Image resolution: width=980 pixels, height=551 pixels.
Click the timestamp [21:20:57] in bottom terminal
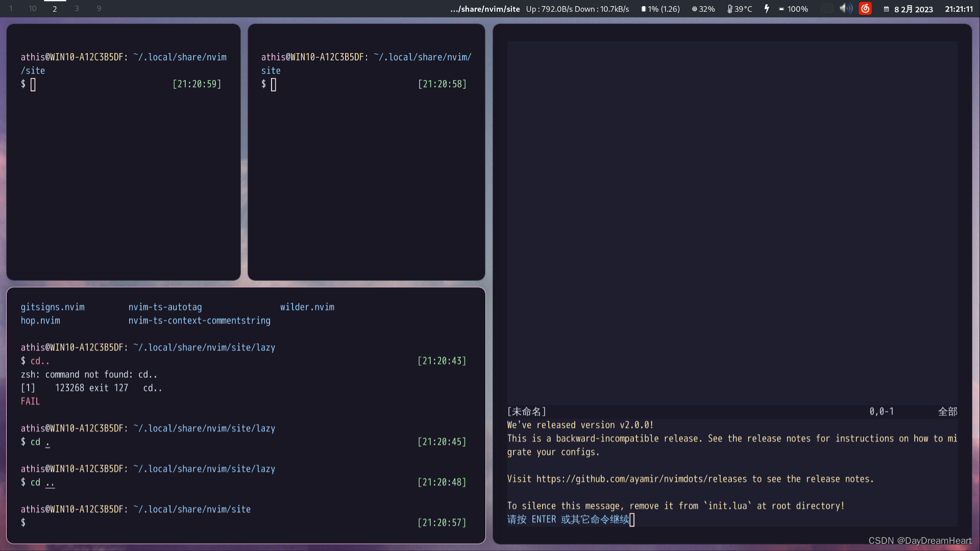tap(442, 522)
